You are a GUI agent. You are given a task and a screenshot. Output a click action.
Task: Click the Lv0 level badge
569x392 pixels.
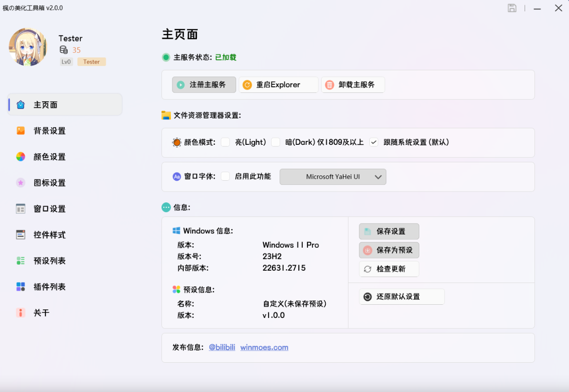tap(66, 62)
